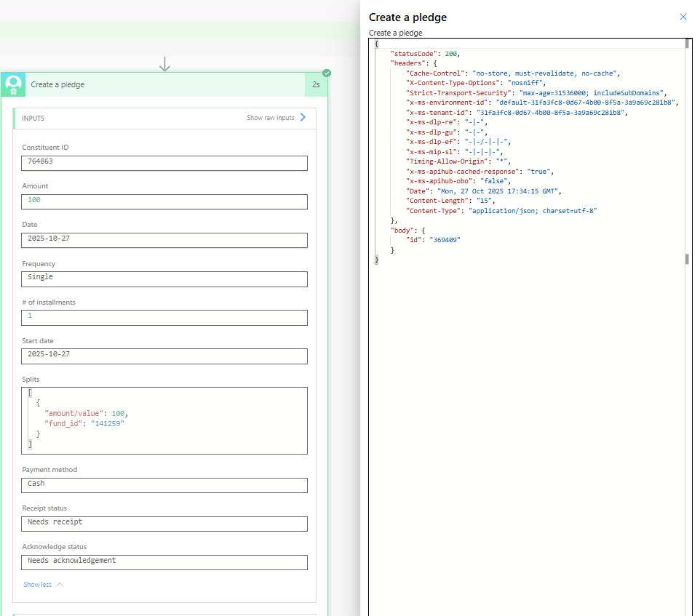Select the Acknowledge status field
This screenshot has width=700, height=616.
point(164,562)
